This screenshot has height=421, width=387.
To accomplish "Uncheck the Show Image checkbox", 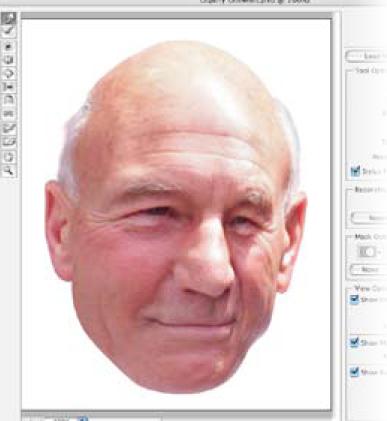I will point(355,299).
